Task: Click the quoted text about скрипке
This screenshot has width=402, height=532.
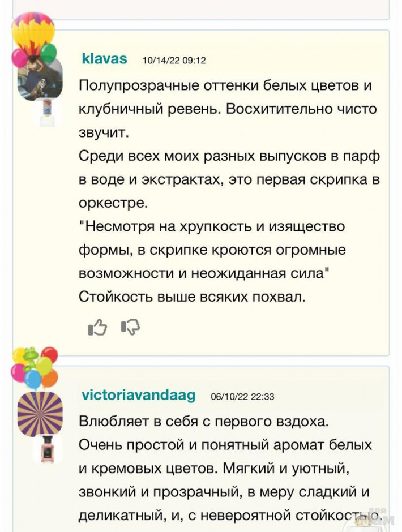Action: coord(212,250)
